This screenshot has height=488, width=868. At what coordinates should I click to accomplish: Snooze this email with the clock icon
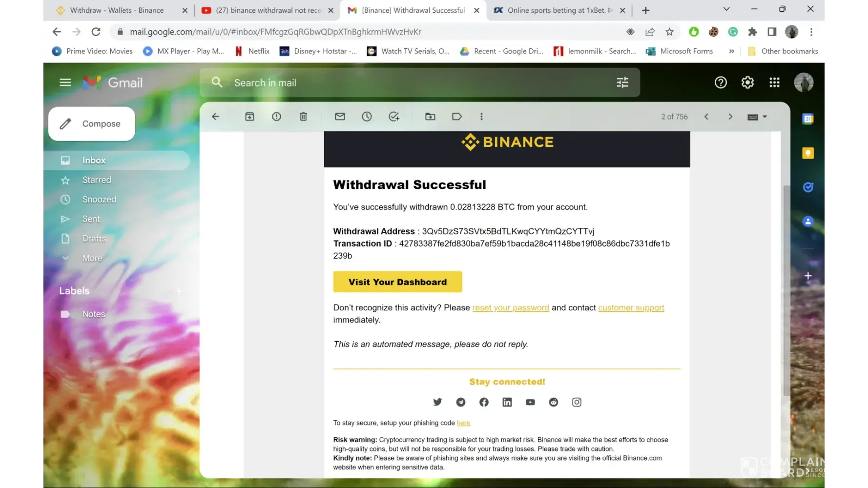[x=367, y=117]
